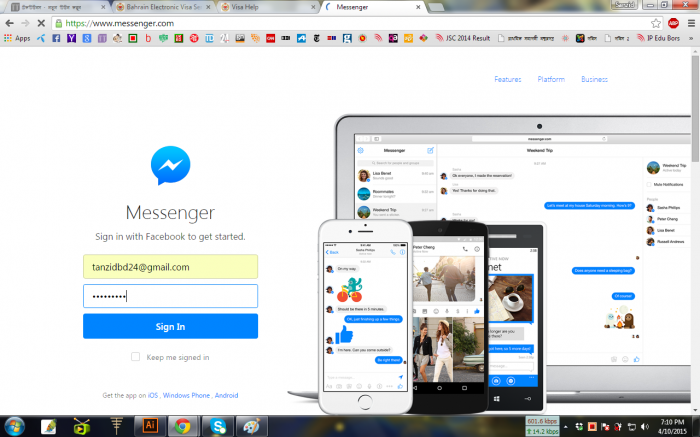Open the Adblock Plus extension icon
The image size is (700, 437).
(673, 23)
